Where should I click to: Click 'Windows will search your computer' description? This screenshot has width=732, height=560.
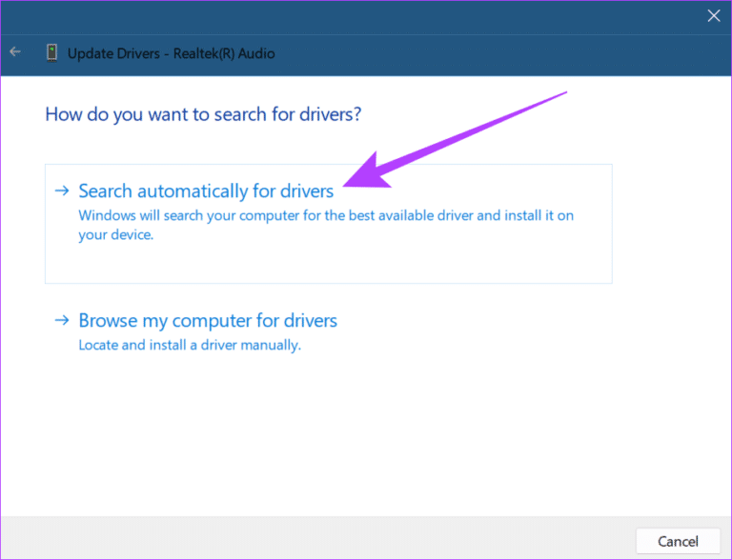[326, 225]
